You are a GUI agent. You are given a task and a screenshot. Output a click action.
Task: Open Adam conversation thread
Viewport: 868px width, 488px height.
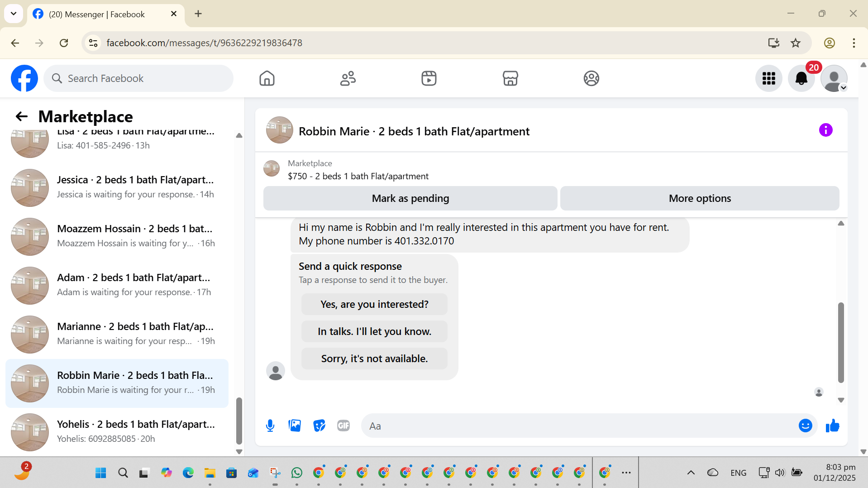pos(117,285)
